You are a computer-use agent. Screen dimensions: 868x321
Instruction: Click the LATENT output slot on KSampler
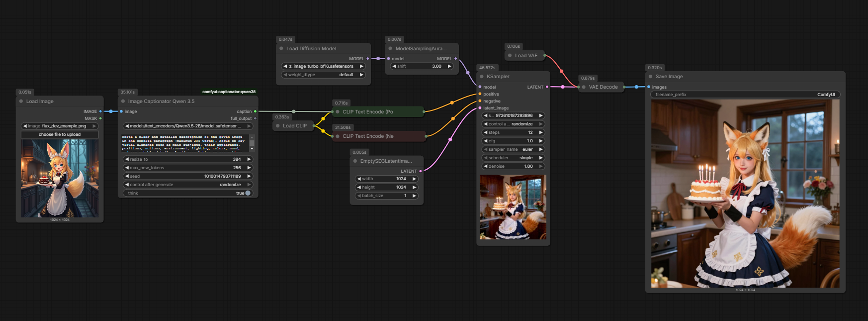pos(547,87)
